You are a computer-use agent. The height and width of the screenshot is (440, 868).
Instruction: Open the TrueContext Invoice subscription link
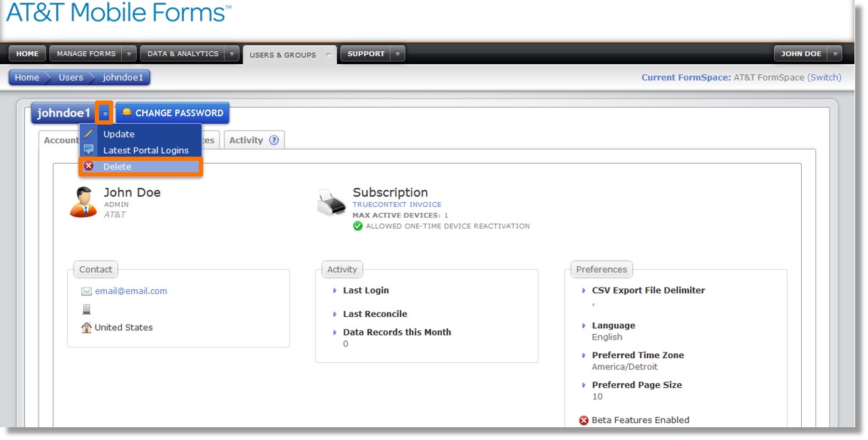(x=397, y=204)
